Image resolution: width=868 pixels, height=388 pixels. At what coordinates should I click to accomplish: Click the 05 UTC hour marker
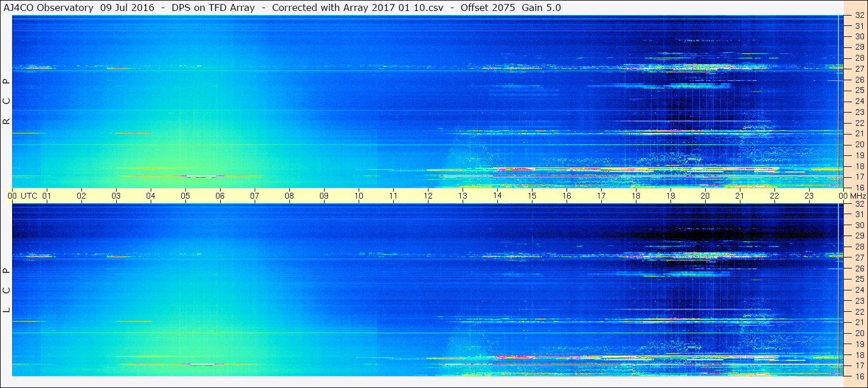tap(185, 196)
